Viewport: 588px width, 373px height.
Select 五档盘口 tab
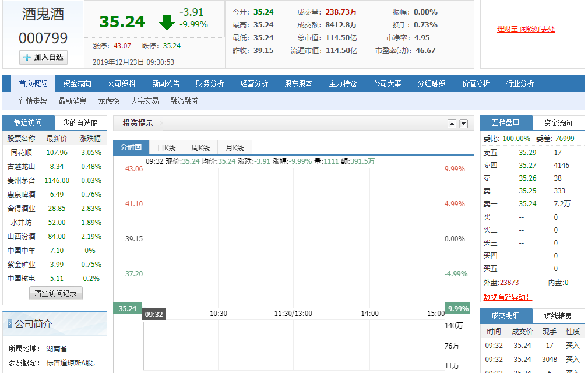click(x=506, y=123)
